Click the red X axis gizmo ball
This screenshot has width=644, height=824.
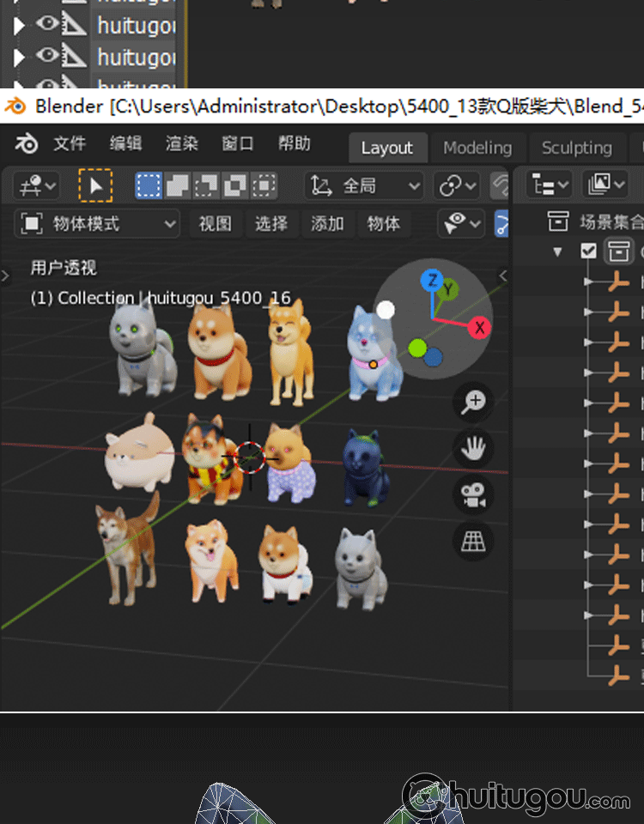click(478, 327)
